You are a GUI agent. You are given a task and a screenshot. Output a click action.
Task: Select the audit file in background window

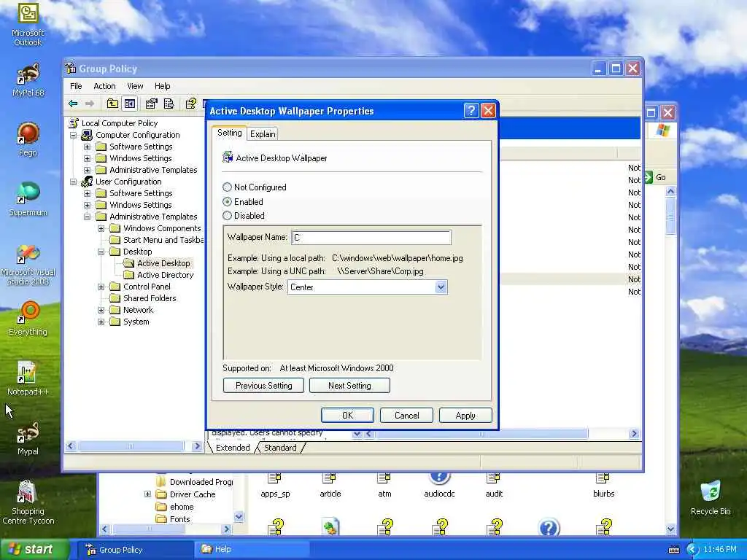(x=494, y=486)
